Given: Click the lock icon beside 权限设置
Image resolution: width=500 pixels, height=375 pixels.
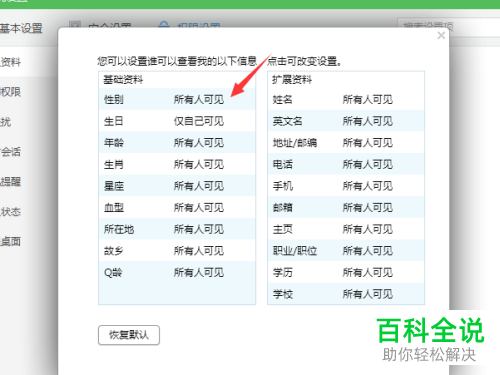Looking at the screenshot, I should click(164, 25).
